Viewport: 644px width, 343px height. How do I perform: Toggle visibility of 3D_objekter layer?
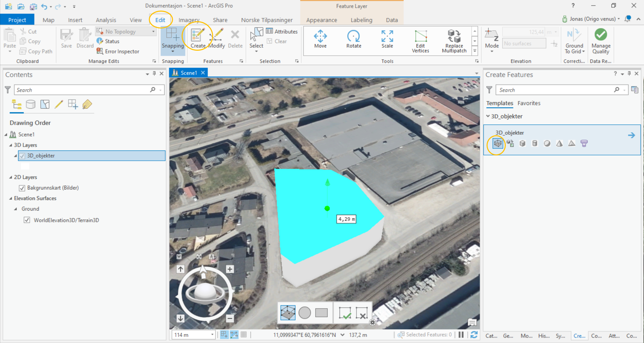[x=22, y=156]
